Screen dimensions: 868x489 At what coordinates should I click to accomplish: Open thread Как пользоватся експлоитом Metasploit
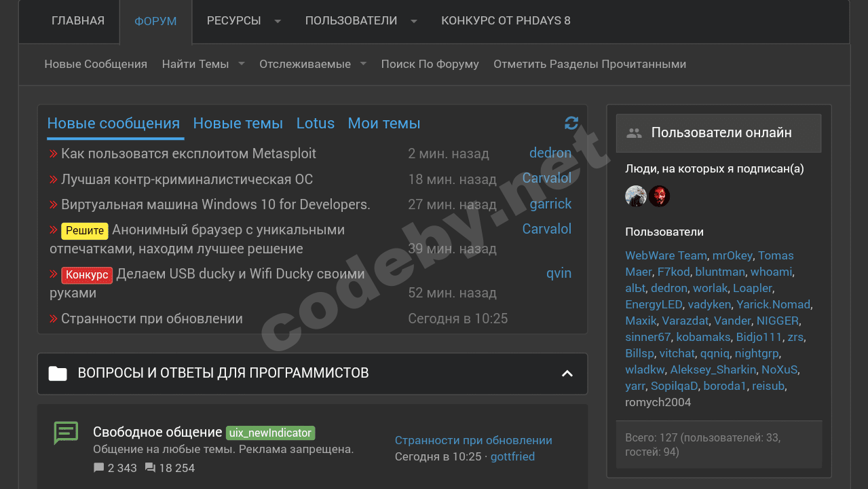(x=189, y=153)
